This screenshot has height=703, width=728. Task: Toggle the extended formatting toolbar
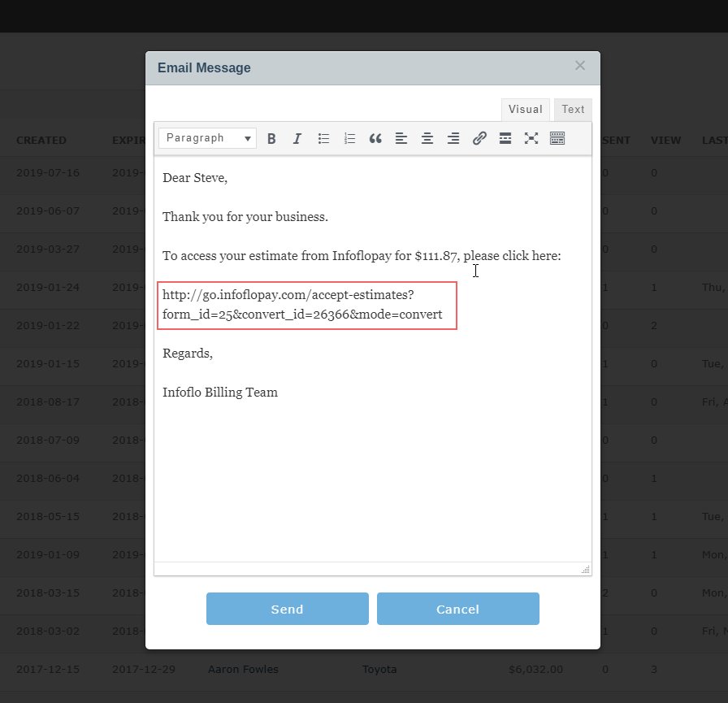click(557, 138)
